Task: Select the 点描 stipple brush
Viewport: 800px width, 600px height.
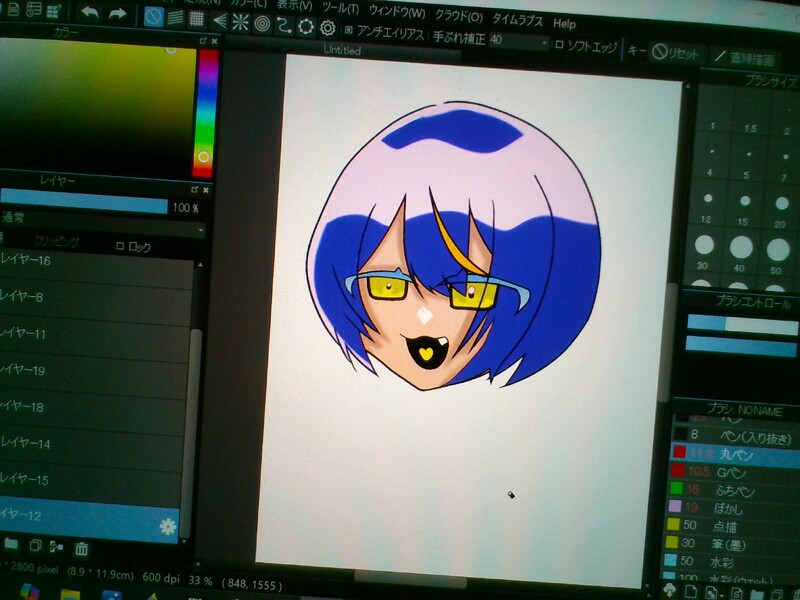Action: pyautogui.click(x=731, y=525)
